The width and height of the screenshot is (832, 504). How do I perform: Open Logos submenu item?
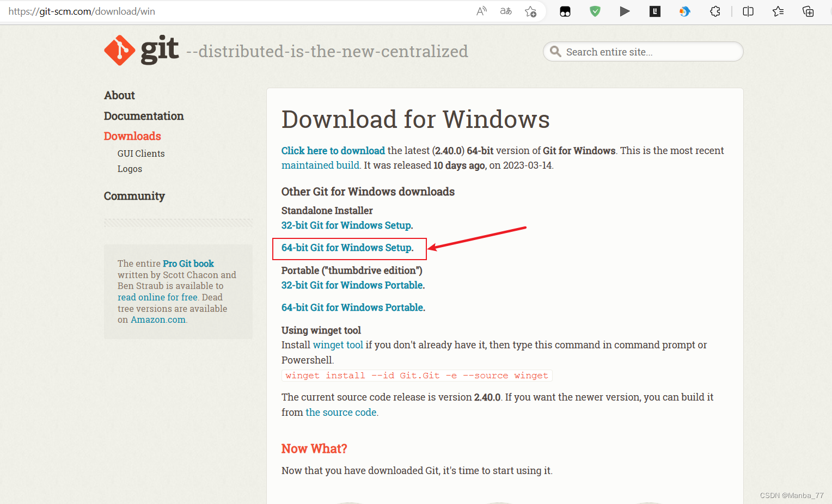pyautogui.click(x=130, y=169)
